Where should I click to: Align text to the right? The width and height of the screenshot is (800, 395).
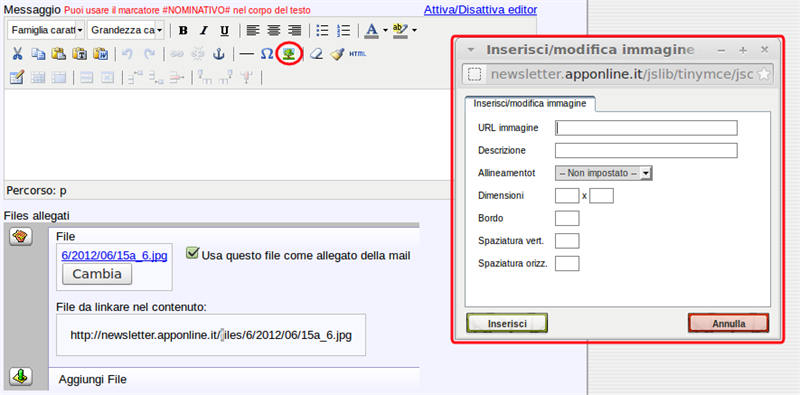click(294, 31)
